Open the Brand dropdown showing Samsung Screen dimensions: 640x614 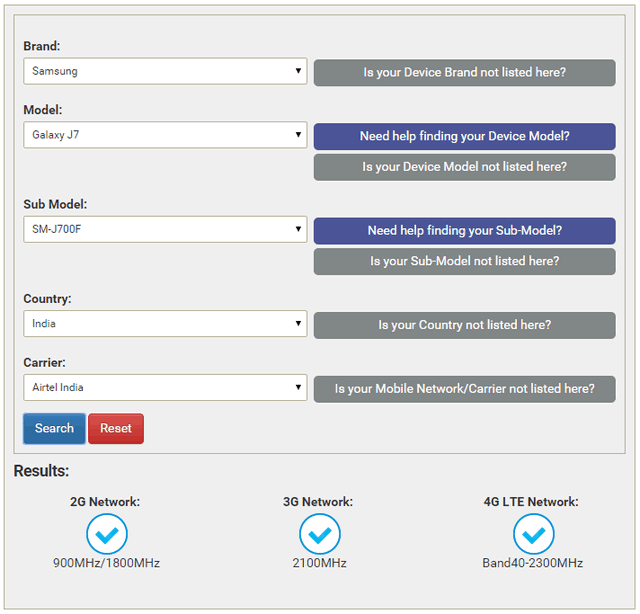point(165,71)
